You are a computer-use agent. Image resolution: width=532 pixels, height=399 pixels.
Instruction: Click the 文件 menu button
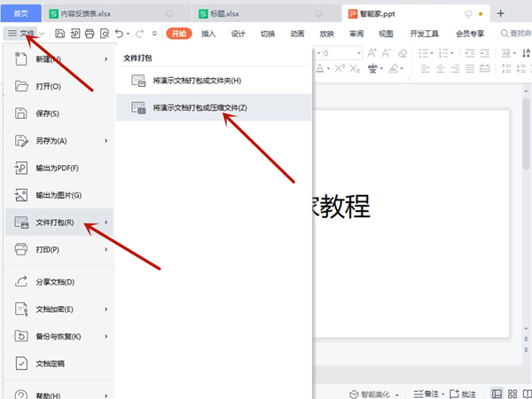coord(21,34)
